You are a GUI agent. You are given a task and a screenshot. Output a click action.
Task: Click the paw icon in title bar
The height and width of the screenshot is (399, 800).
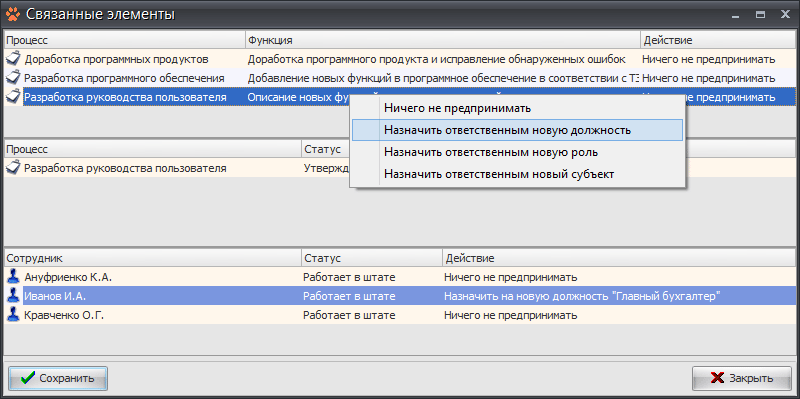[13, 14]
